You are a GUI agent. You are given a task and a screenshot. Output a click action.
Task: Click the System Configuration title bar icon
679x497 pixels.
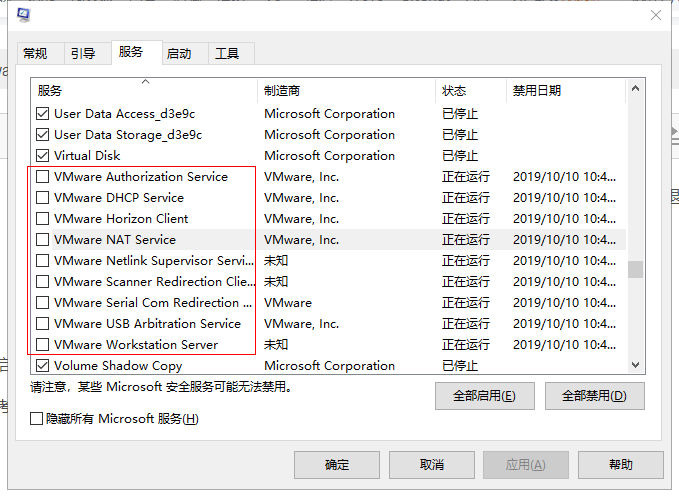pos(23,15)
